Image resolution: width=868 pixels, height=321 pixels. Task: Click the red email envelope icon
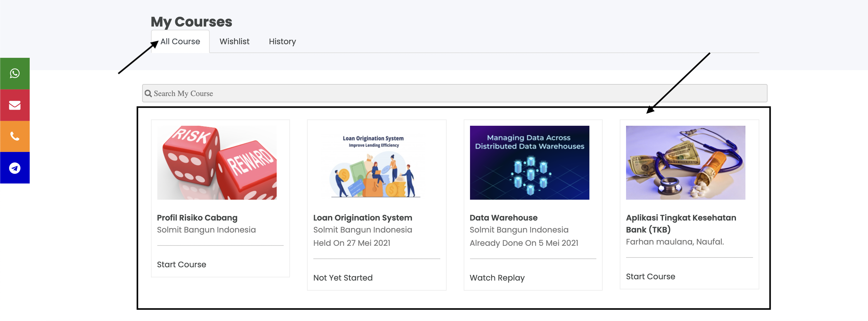[15, 105]
